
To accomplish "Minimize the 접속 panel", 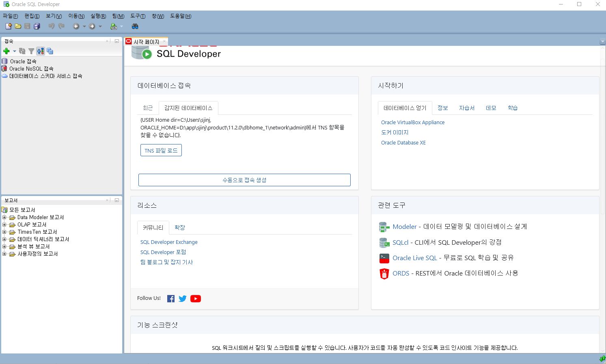I will point(117,41).
